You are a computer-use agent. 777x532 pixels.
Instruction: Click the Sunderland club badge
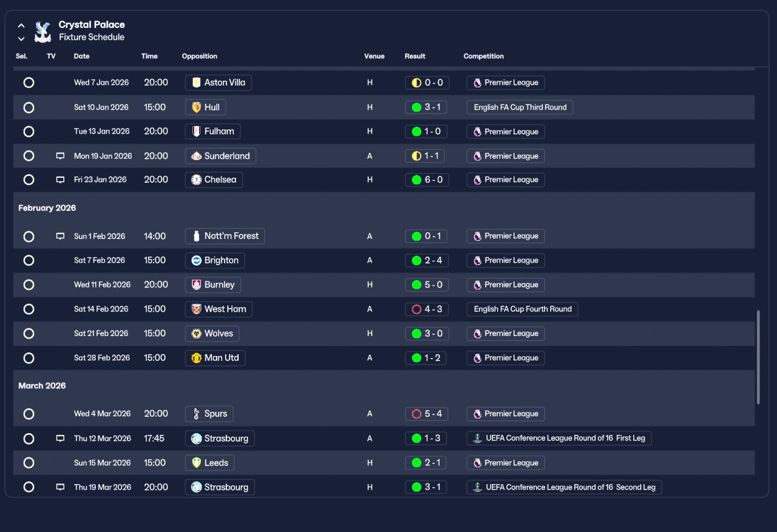tap(196, 156)
